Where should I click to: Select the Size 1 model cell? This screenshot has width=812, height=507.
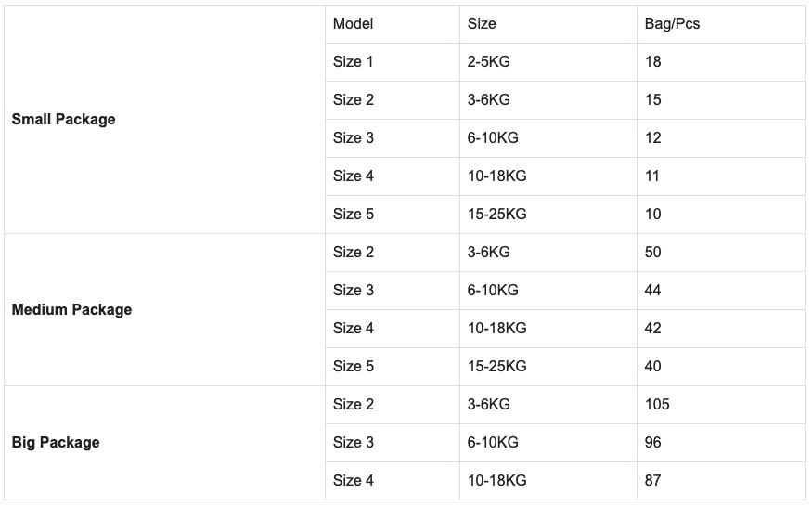393,62
